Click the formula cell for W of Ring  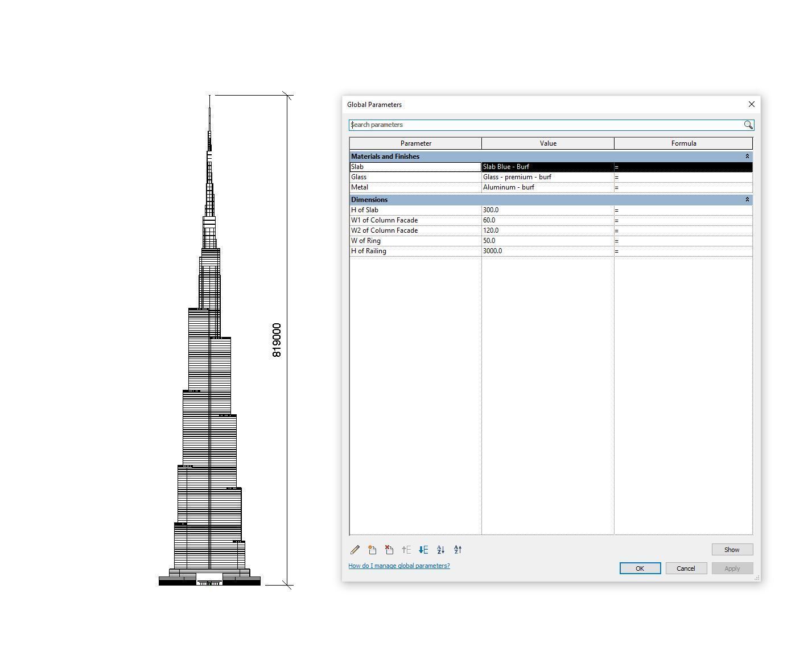pyautogui.click(x=683, y=241)
